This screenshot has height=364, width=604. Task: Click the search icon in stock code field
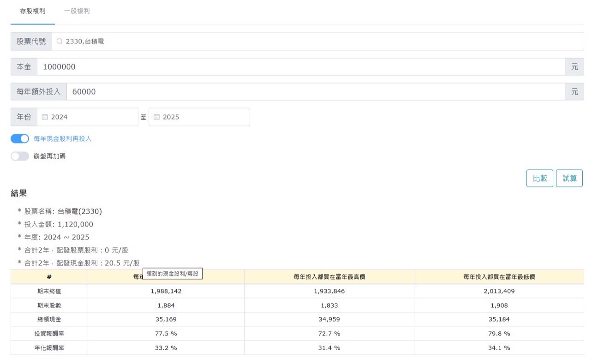pos(59,42)
